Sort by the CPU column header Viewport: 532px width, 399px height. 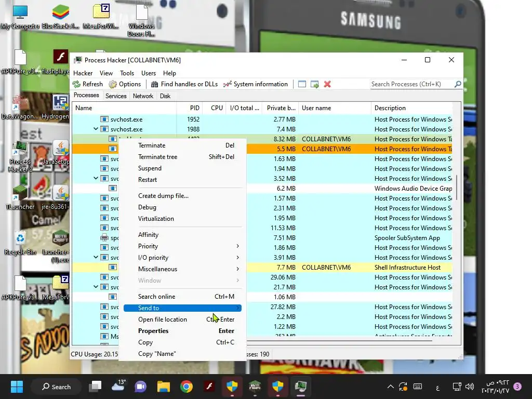coord(214,108)
